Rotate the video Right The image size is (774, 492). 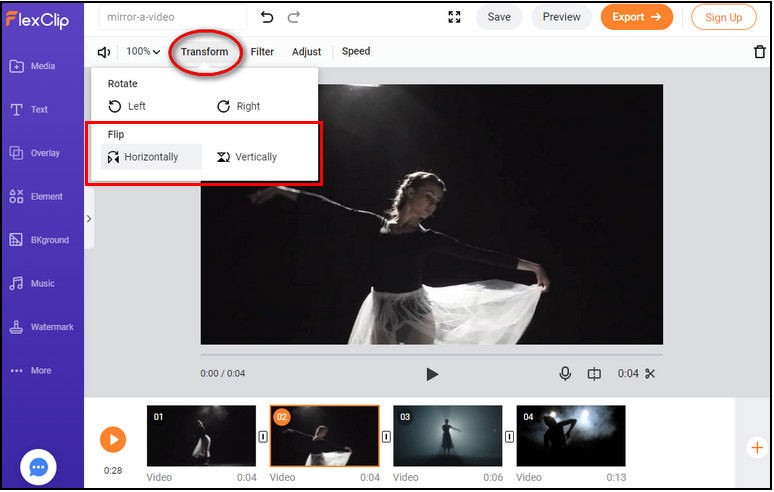(238, 106)
